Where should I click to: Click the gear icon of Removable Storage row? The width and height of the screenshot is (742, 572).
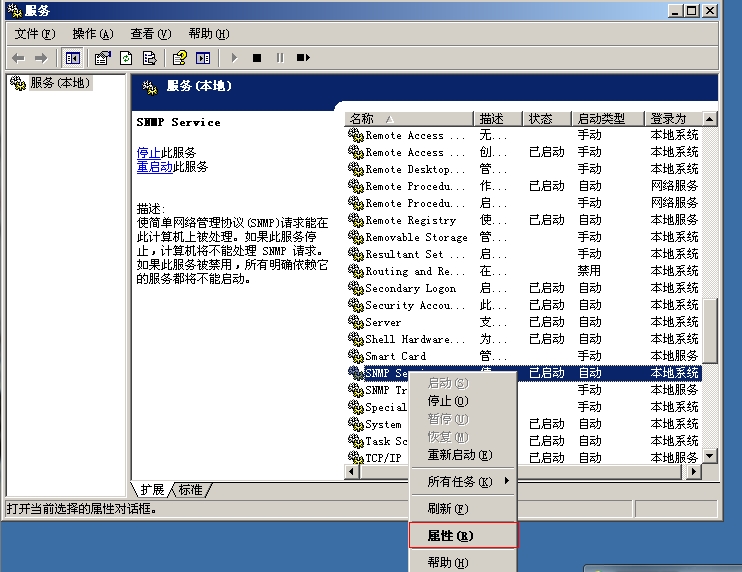[x=355, y=237]
